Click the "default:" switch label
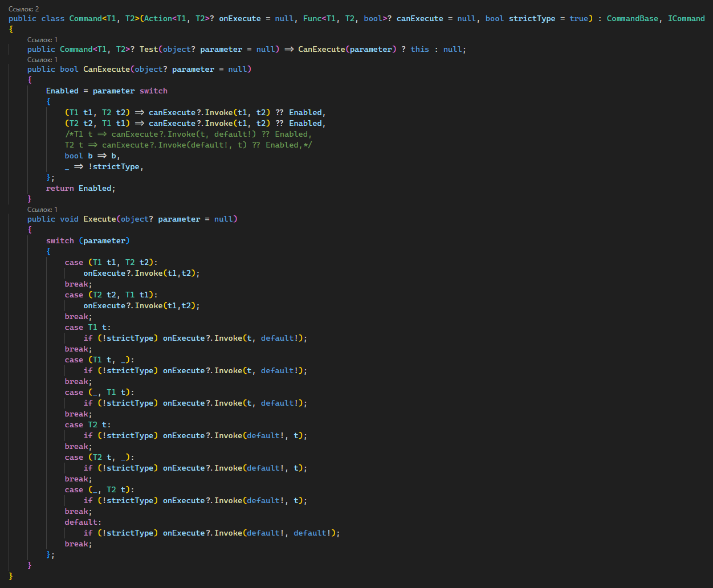 coord(83,522)
